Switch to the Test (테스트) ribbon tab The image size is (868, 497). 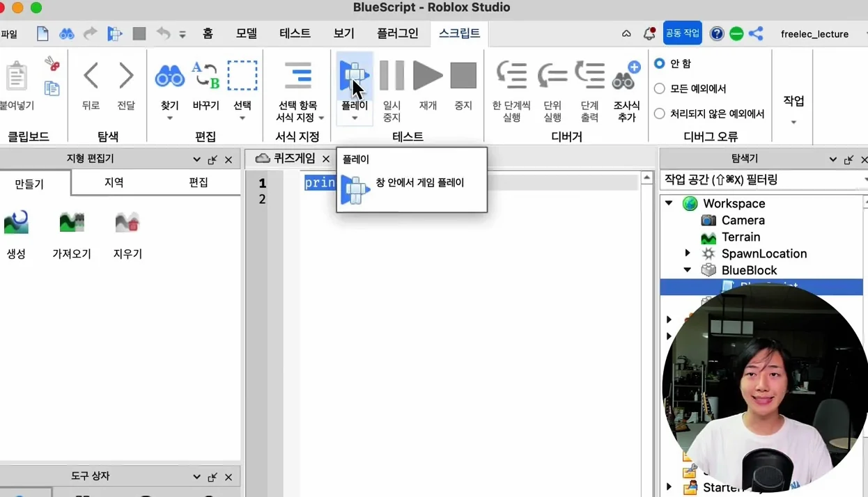(x=295, y=33)
